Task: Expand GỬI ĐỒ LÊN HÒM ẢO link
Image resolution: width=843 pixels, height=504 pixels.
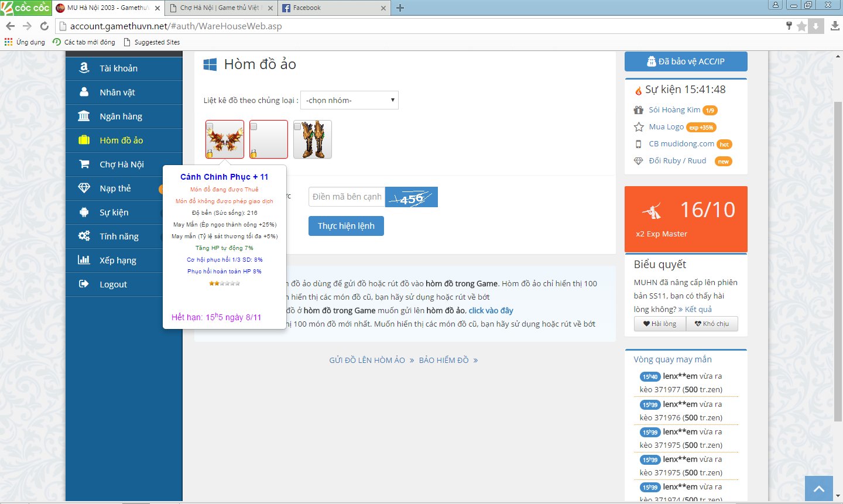Action: pos(367,360)
